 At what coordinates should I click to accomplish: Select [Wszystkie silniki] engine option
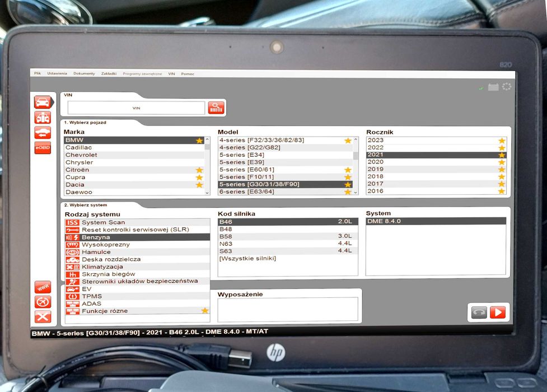288,258
